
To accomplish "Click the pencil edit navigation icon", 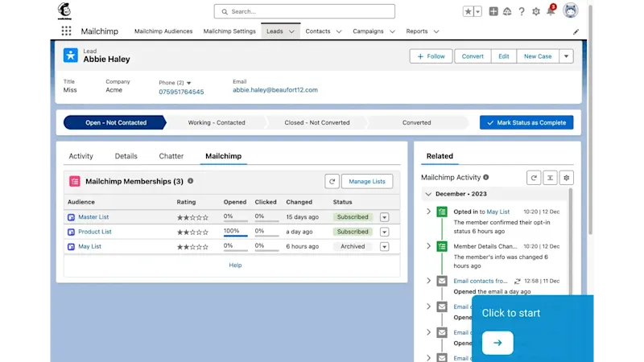I will tap(576, 31).
